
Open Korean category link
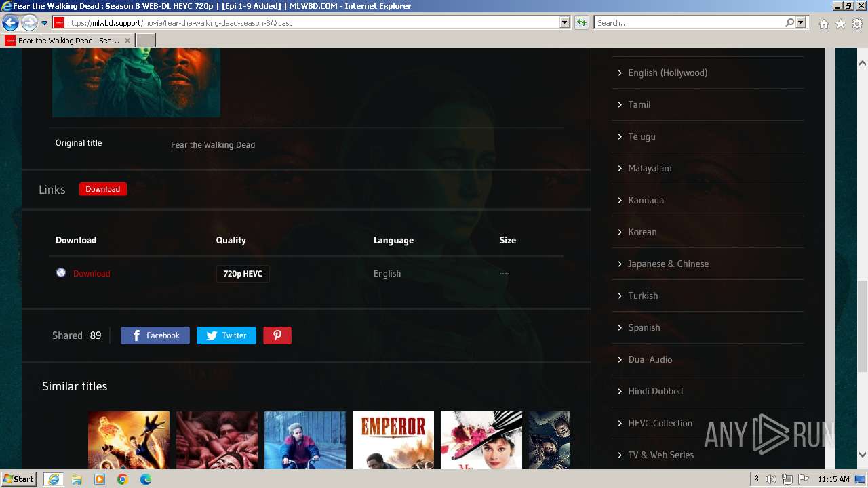click(x=642, y=232)
